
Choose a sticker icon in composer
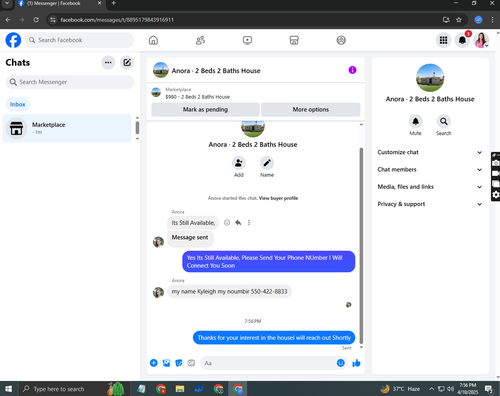[x=179, y=363]
